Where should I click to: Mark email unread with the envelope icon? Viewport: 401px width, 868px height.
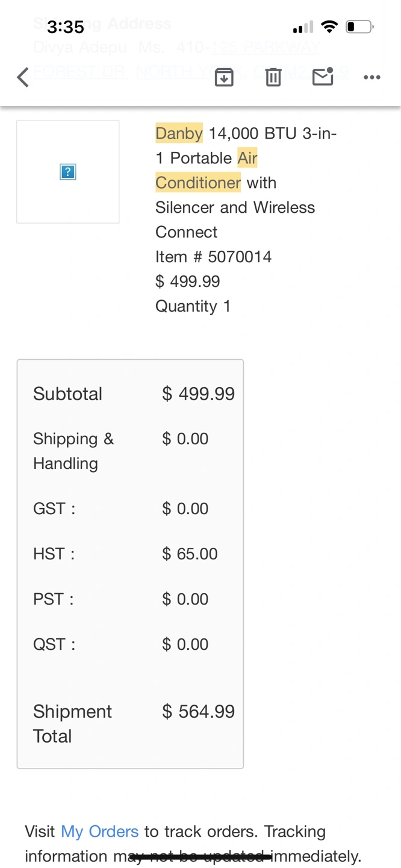pos(323,77)
